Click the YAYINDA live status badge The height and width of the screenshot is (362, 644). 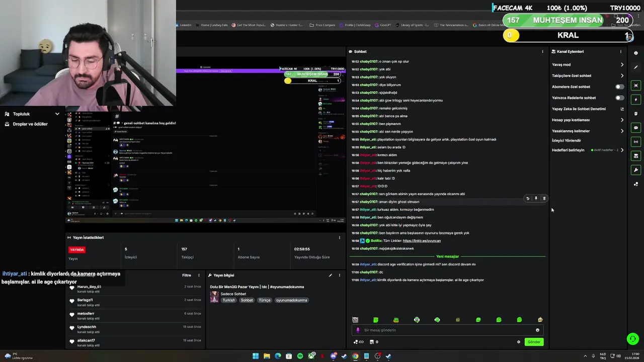click(x=77, y=250)
